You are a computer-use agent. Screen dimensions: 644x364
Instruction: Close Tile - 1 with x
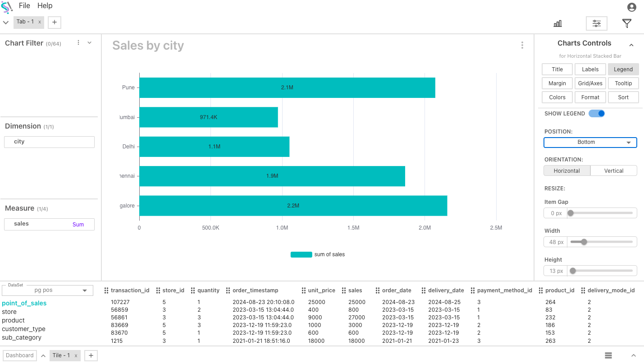coord(76,355)
